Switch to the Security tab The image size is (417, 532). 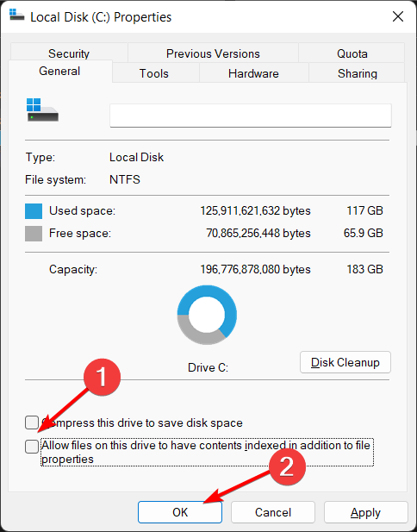point(69,53)
